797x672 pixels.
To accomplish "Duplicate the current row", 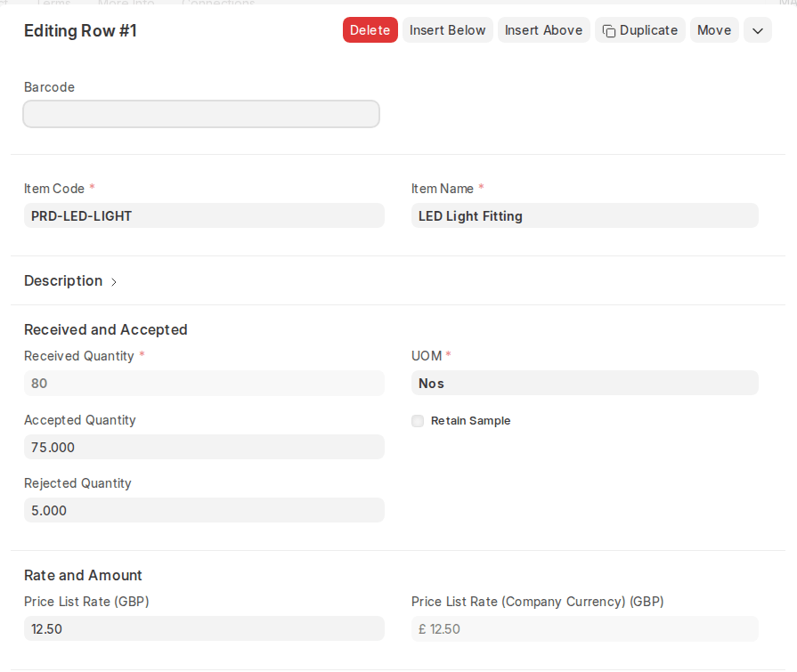I will (x=640, y=30).
